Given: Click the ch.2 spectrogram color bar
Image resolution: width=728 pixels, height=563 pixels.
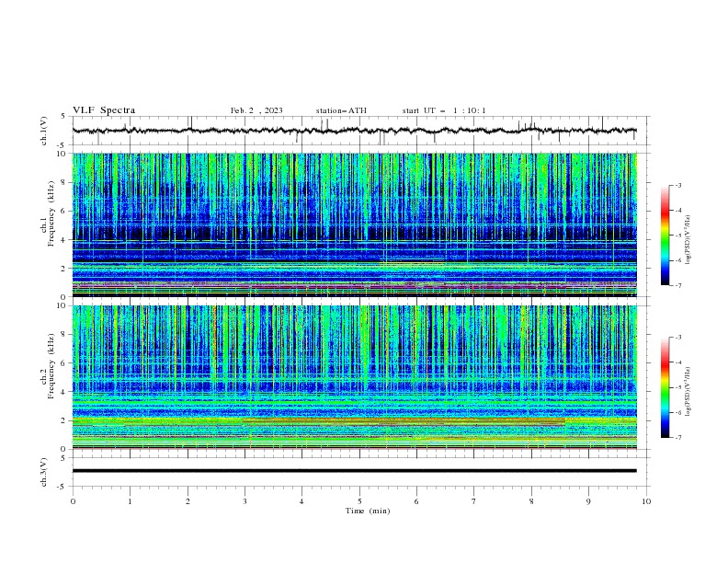Looking at the screenshot, I should 665,387.
